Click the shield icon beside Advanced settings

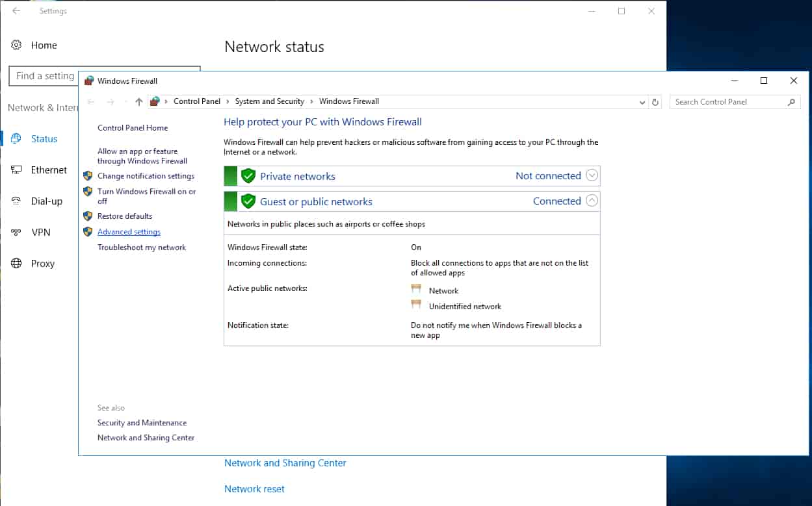point(88,231)
